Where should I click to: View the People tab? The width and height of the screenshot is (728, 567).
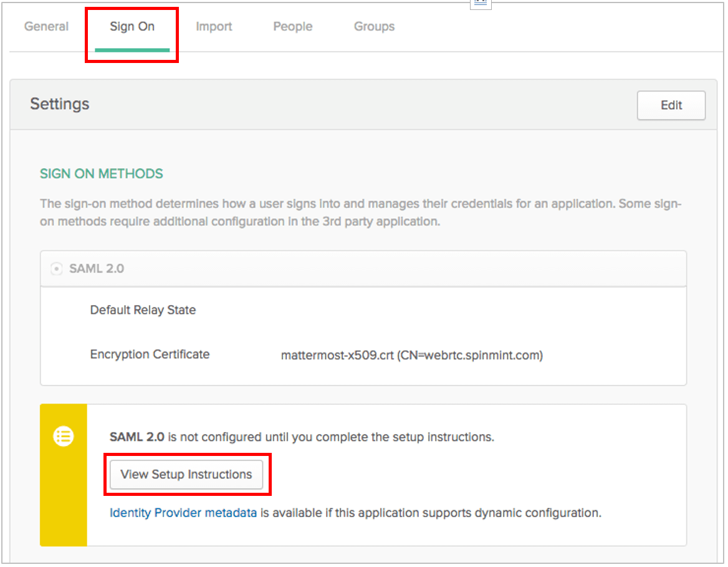click(x=292, y=26)
